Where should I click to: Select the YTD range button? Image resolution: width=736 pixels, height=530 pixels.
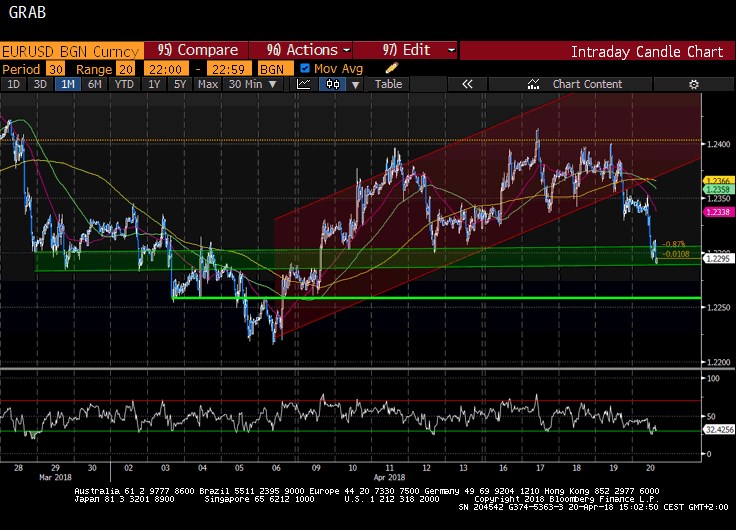coord(124,85)
